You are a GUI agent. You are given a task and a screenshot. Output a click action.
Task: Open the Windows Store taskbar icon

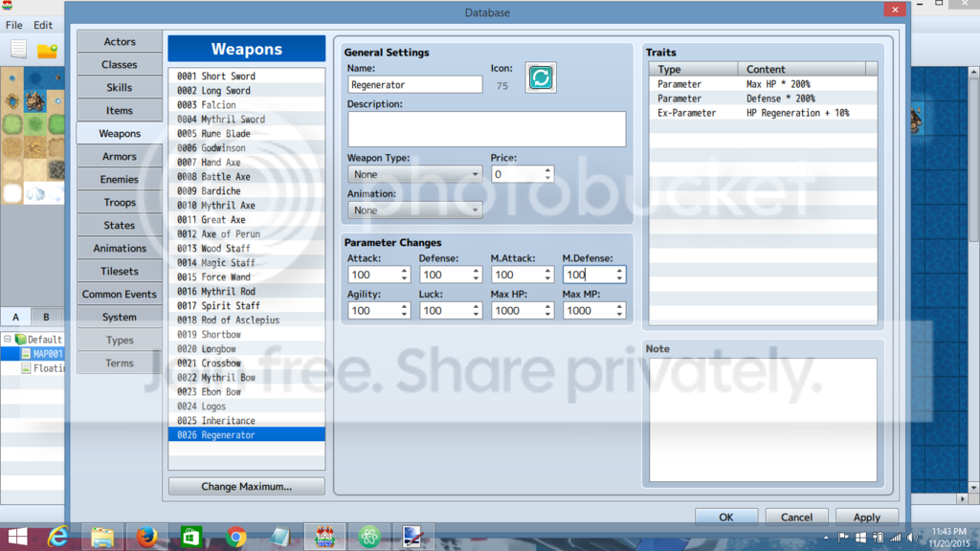(191, 537)
